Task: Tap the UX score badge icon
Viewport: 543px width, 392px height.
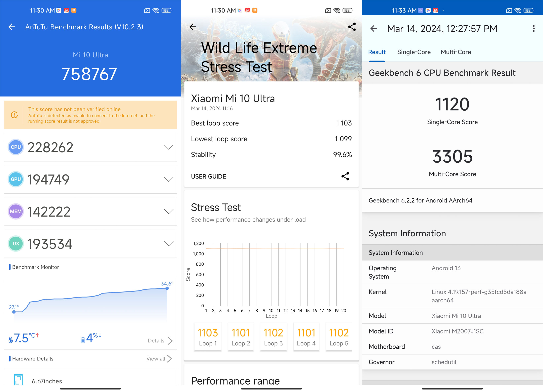Action: (16, 244)
